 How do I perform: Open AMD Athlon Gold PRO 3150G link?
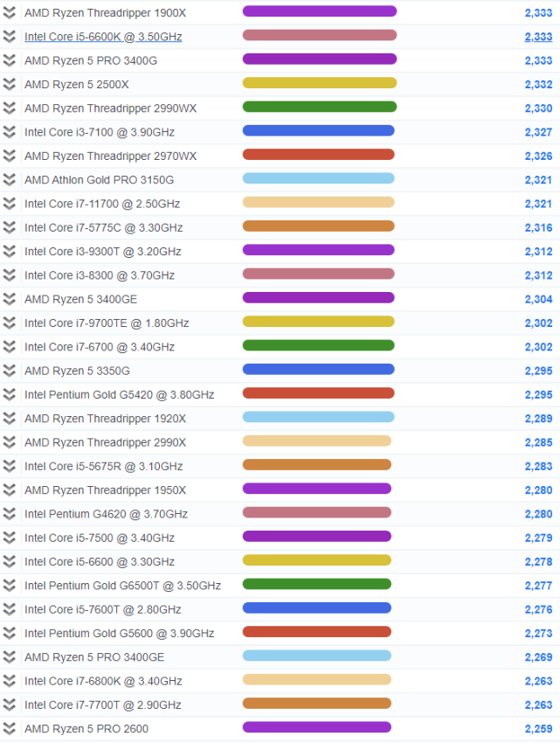coord(99,179)
